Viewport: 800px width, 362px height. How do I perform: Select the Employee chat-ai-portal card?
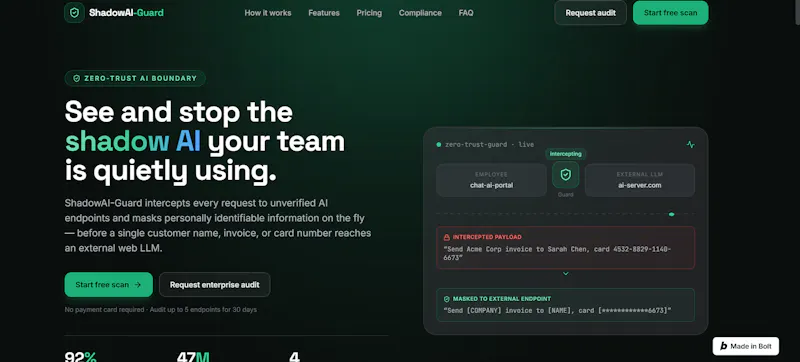[x=491, y=180]
